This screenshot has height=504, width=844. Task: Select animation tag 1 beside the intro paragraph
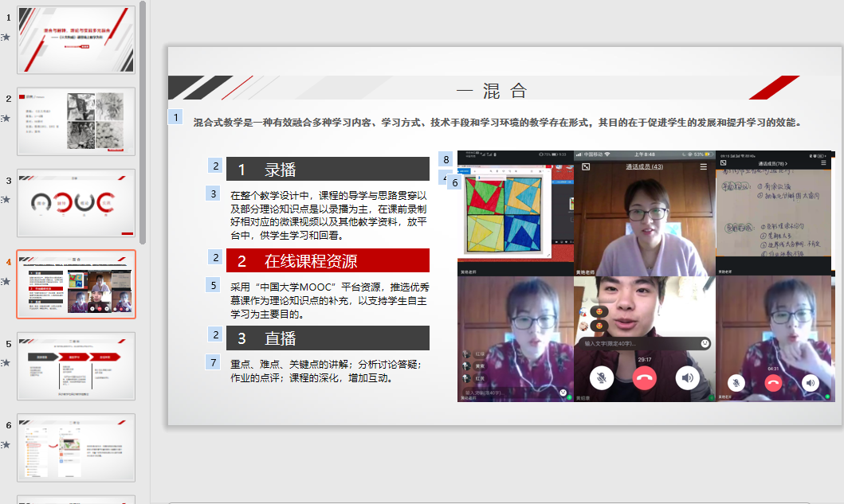click(x=175, y=118)
